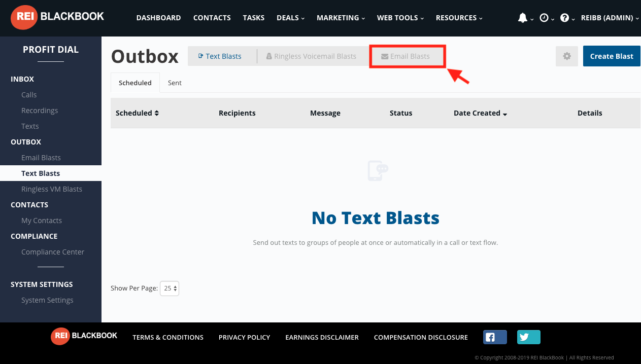This screenshot has height=364, width=641.
Task: Open Calls in the sidebar
Action: [x=29, y=95]
